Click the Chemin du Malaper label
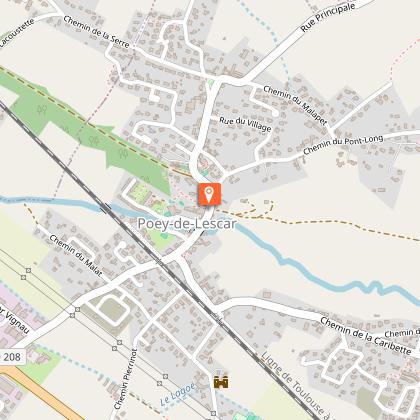The width and height of the screenshot is (420, 420). (295, 105)
